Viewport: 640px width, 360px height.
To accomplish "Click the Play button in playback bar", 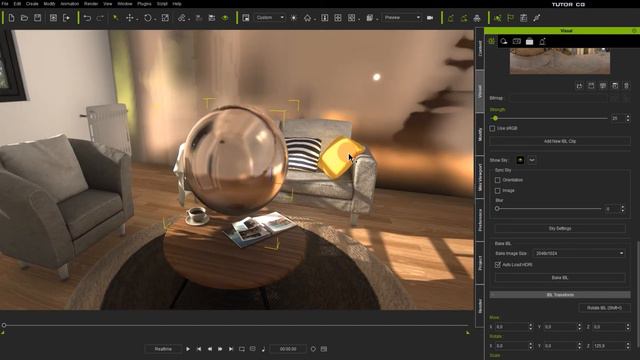I will (x=188, y=349).
